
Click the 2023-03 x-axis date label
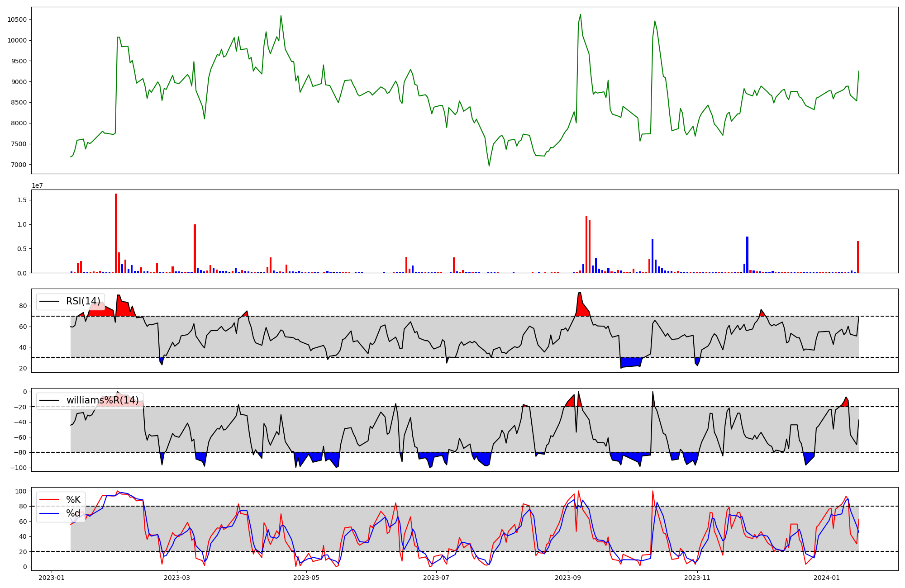(177, 578)
